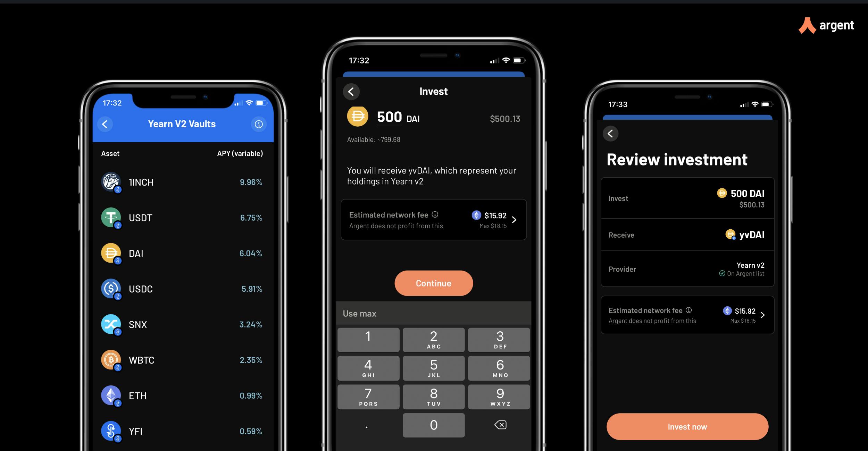Image resolution: width=868 pixels, height=451 pixels.
Task: Click the Continue button on invest screen
Action: 434,282
